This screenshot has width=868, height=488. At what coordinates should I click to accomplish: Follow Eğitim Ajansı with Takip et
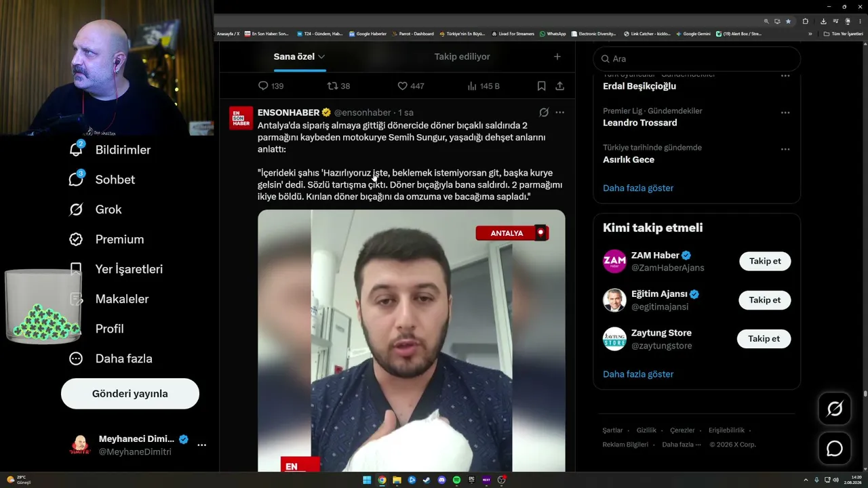point(765,300)
